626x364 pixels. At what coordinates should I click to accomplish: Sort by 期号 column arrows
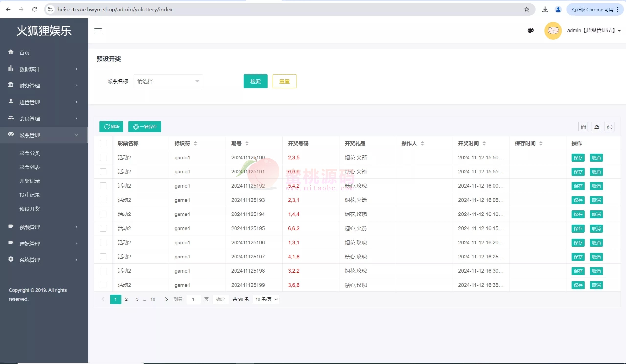[x=247, y=143]
